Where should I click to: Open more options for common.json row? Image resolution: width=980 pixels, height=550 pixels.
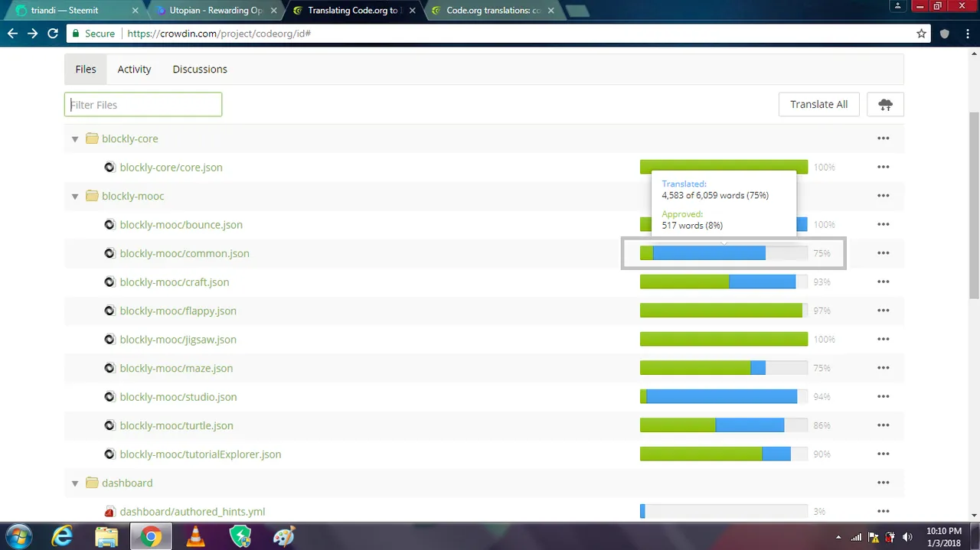click(884, 253)
